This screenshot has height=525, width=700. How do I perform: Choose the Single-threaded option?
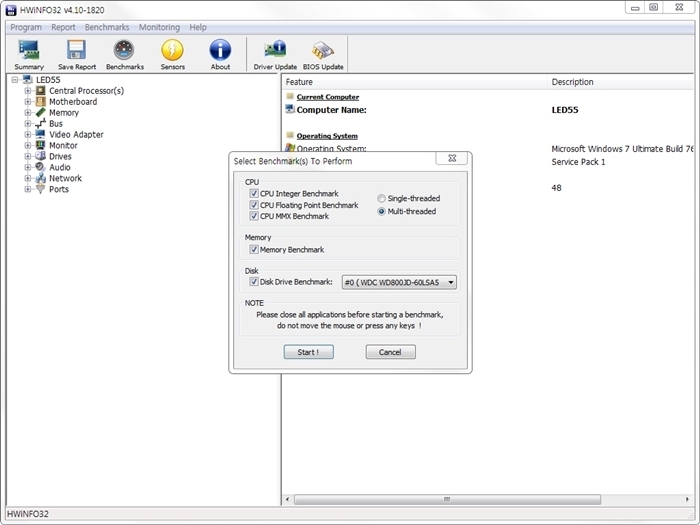coord(381,198)
